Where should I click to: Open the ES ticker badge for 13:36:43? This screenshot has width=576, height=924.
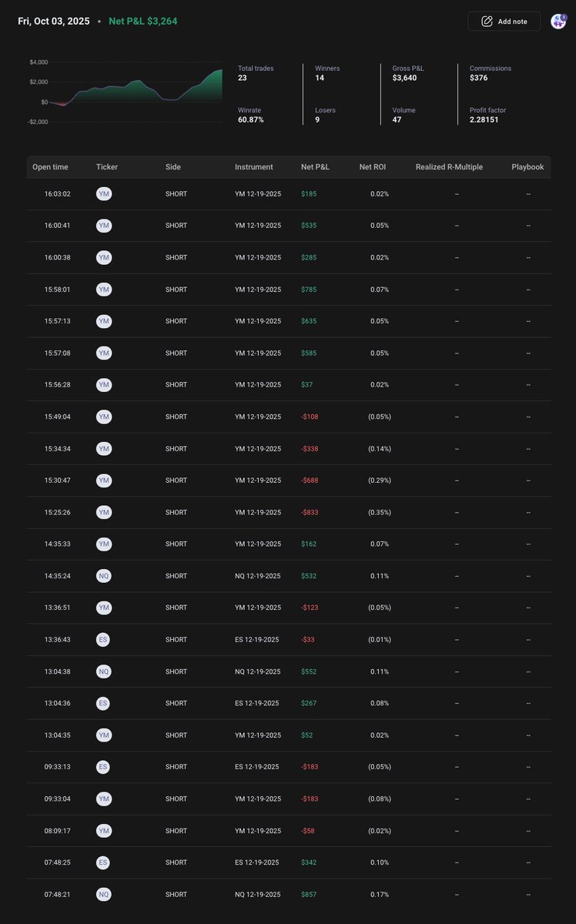point(104,639)
